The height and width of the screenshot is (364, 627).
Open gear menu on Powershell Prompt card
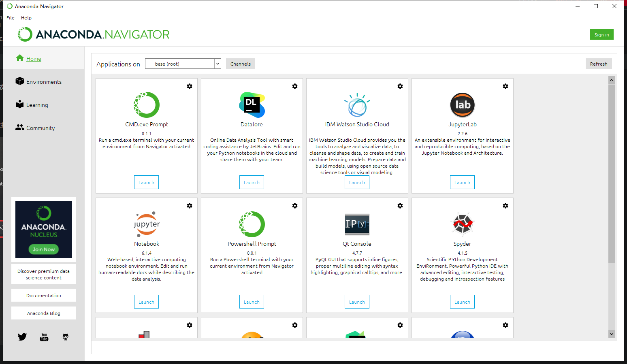point(295,206)
